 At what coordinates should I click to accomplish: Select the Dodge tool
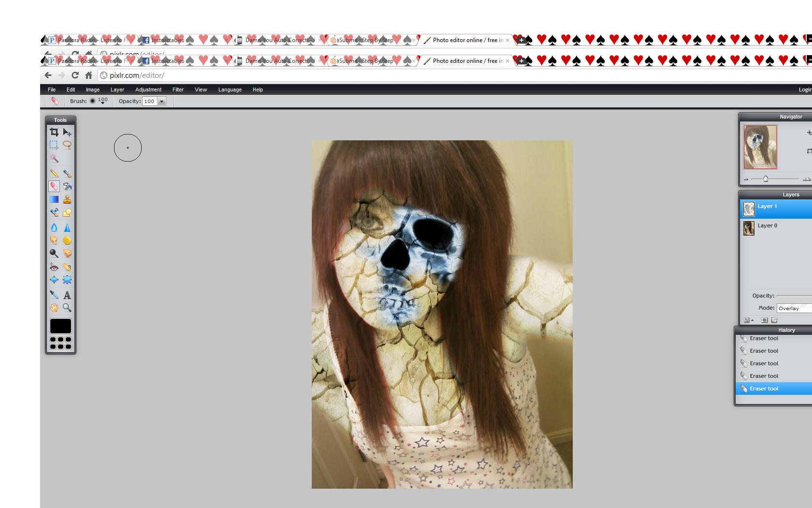[x=54, y=253]
